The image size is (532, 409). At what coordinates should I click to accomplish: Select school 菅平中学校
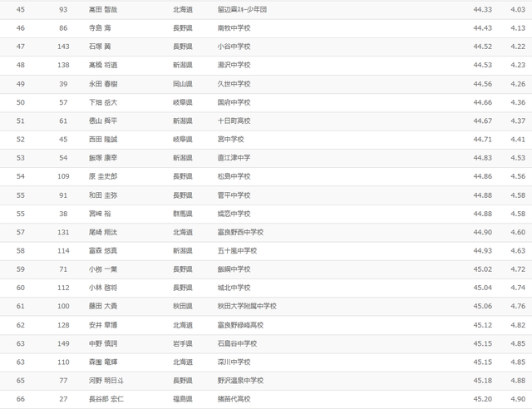[x=234, y=195]
